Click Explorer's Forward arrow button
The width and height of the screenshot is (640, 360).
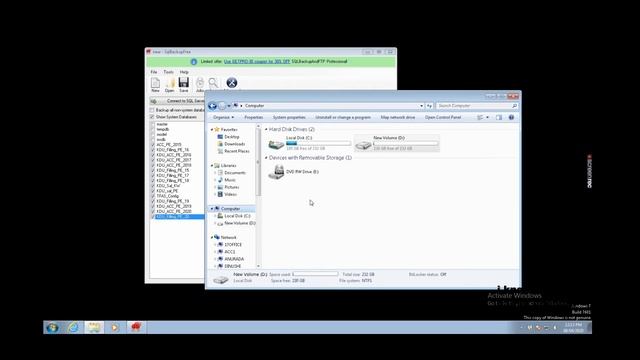(x=222, y=106)
